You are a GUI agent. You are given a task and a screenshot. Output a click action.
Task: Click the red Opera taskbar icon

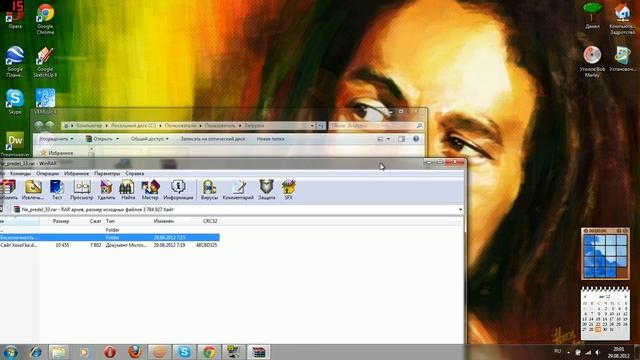109,352
